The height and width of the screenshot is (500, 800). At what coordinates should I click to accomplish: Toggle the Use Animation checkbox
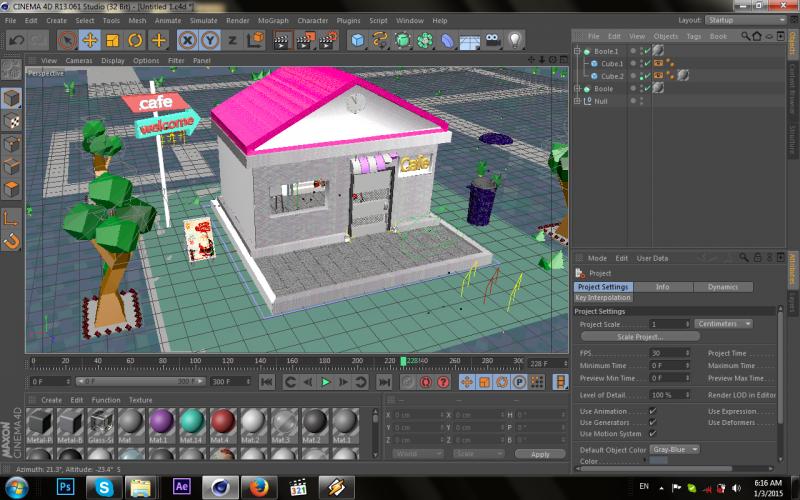[x=653, y=411]
